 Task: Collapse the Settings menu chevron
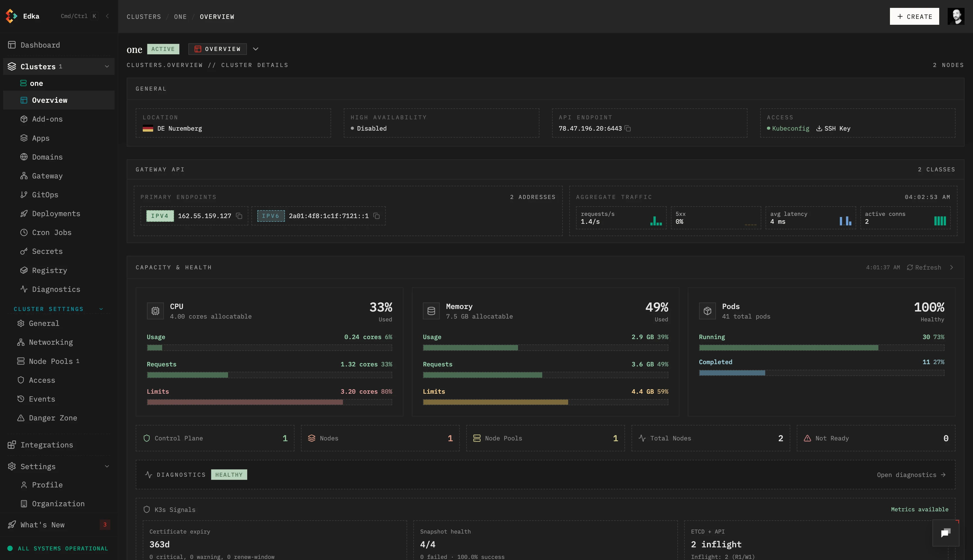point(107,466)
